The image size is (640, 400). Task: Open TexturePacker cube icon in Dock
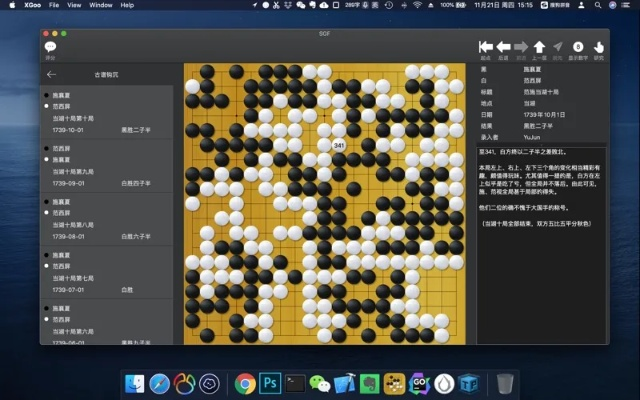click(469, 384)
